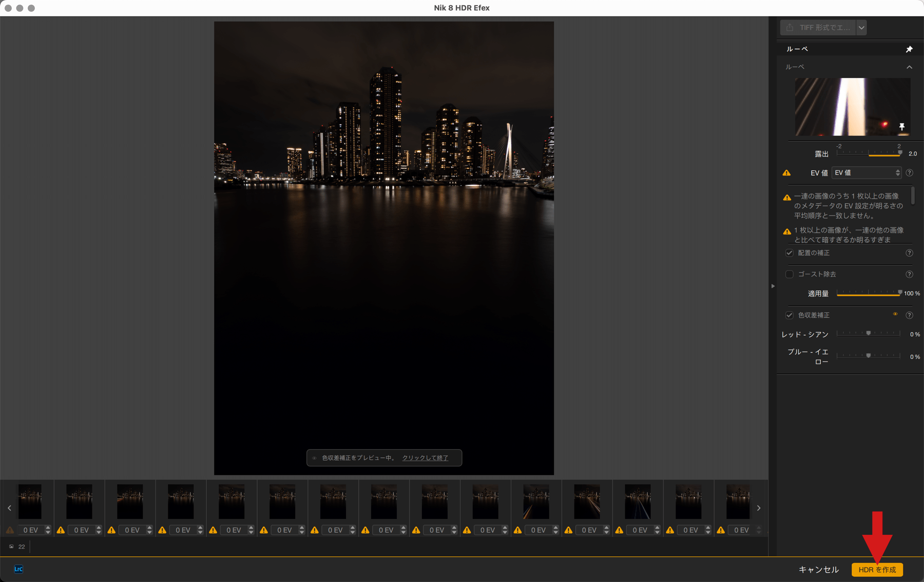Click the ルーペ panel header title
This screenshot has width=924, height=582.
tap(797, 49)
